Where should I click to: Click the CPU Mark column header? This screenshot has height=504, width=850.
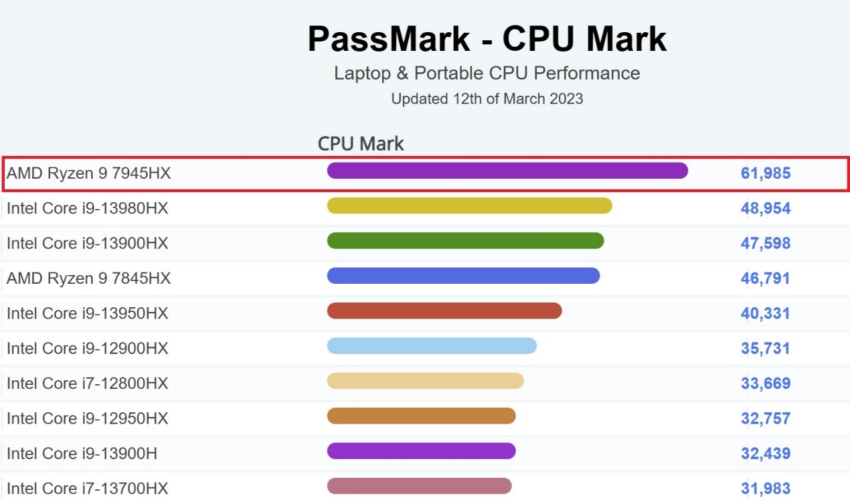(x=361, y=143)
